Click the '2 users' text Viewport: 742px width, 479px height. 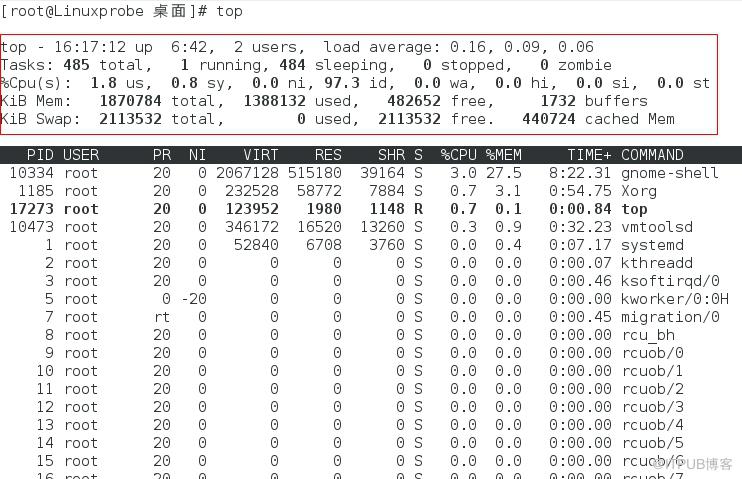[x=265, y=47]
